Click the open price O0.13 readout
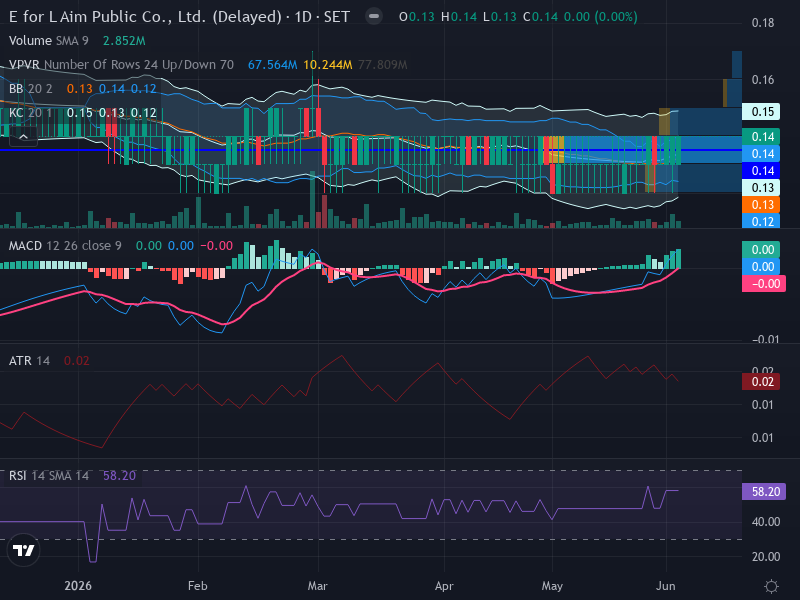Screen dimensions: 800x600 [417, 17]
